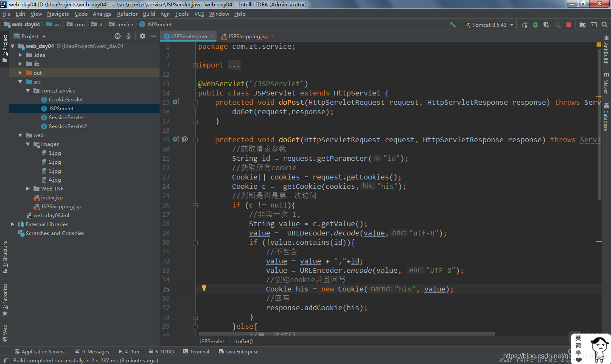Click the yellow warning stripe marker near line 30

(x=599, y=241)
